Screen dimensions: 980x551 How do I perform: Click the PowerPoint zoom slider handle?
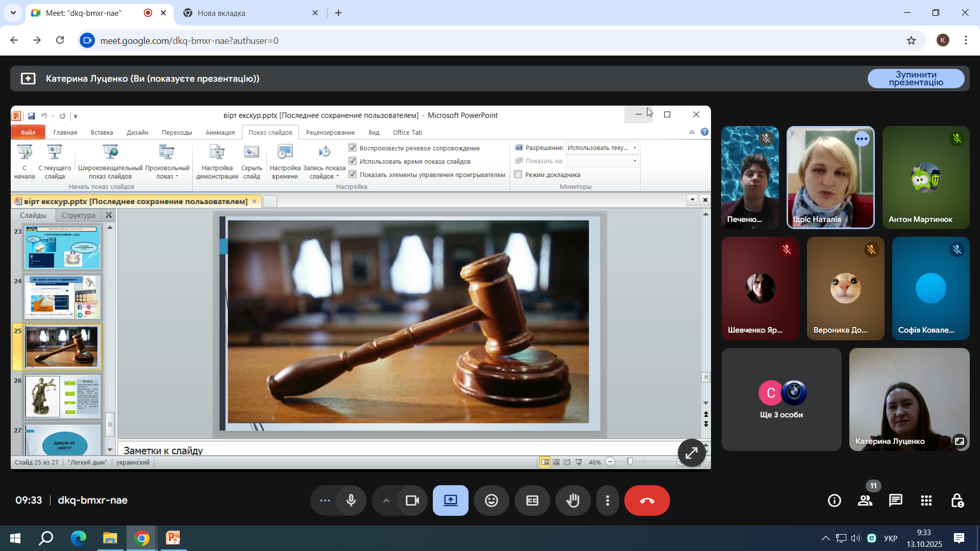[630, 461]
